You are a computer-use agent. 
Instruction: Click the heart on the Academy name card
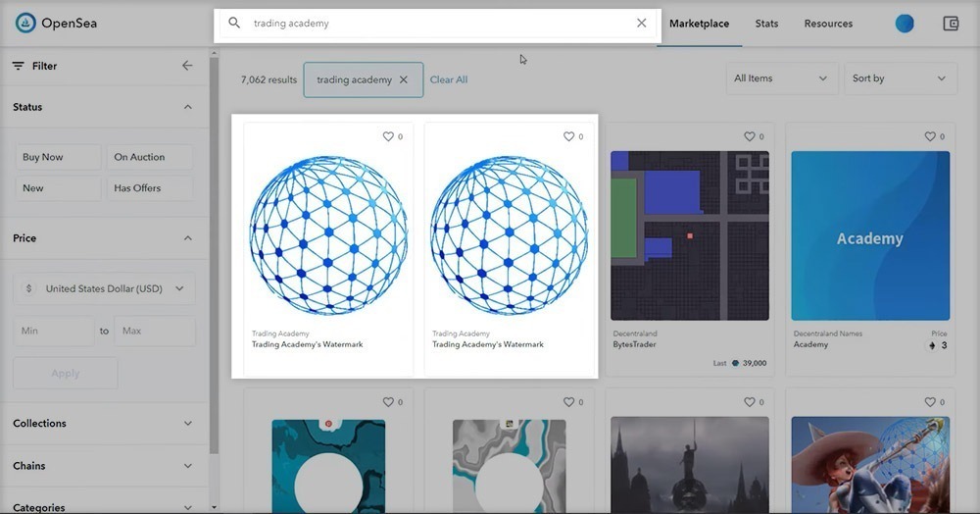tap(930, 137)
